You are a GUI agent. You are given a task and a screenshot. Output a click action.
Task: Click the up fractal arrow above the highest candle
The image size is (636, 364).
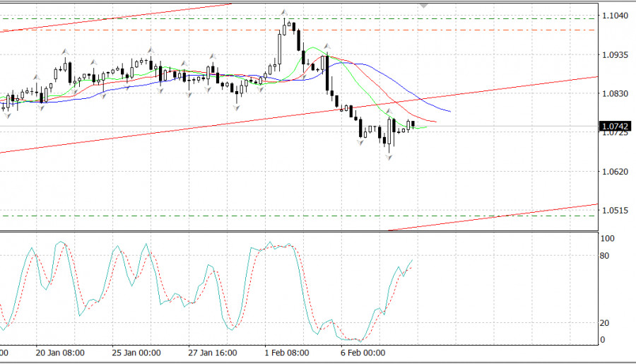pos(284,12)
